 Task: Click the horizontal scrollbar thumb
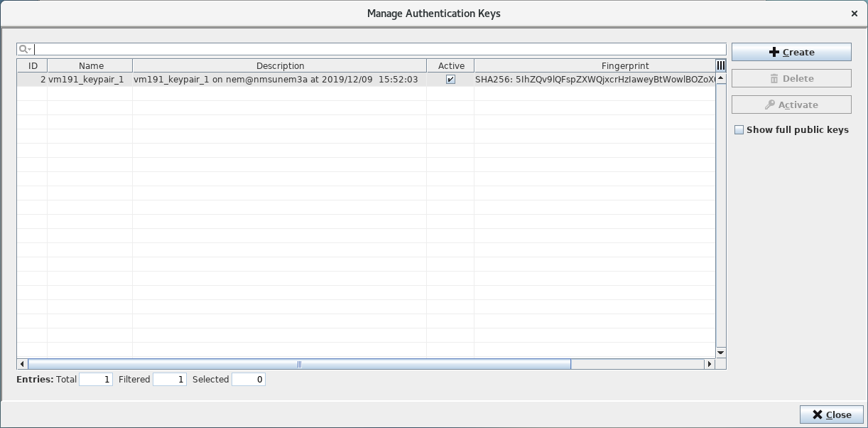click(x=299, y=364)
